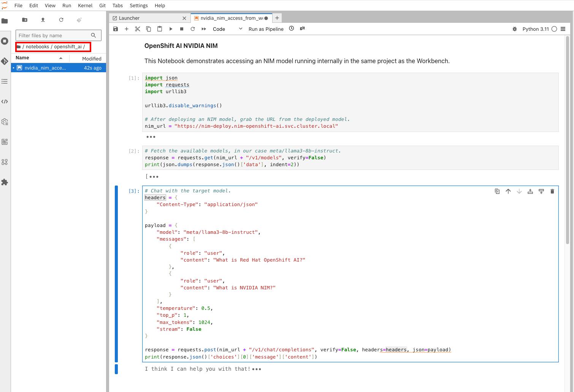Navigate to notebooks folder in breadcrumb
Viewport: 574px width, 392px height.
[x=37, y=47]
